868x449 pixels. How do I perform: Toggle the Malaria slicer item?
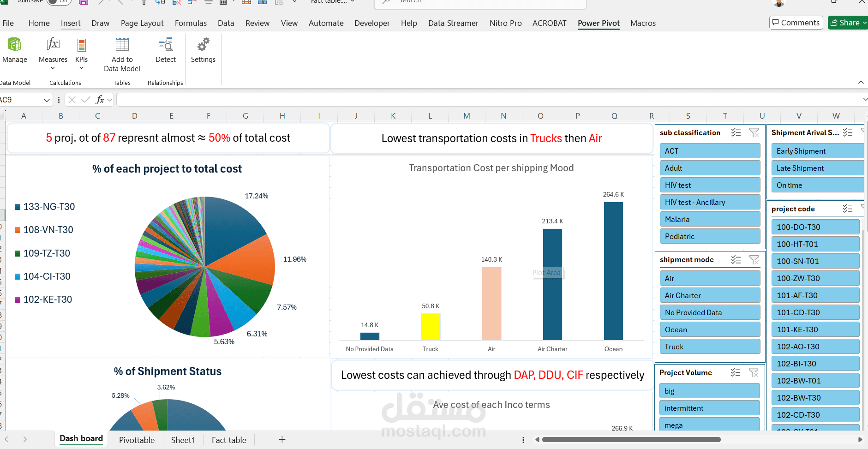[x=710, y=219]
